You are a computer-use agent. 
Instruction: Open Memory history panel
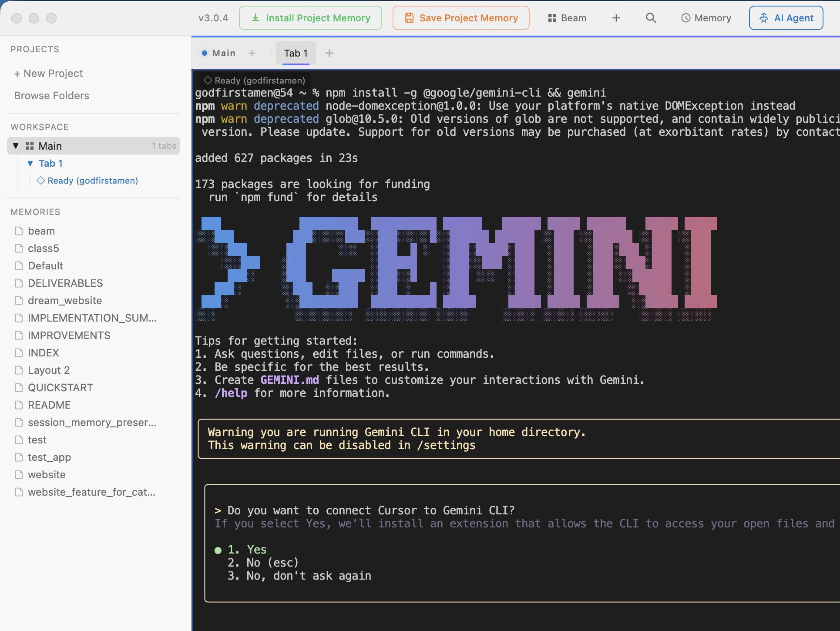point(706,18)
